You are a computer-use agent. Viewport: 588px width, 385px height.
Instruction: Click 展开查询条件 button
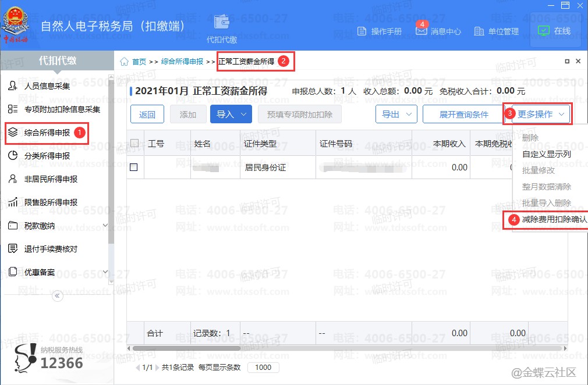point(463,115)
